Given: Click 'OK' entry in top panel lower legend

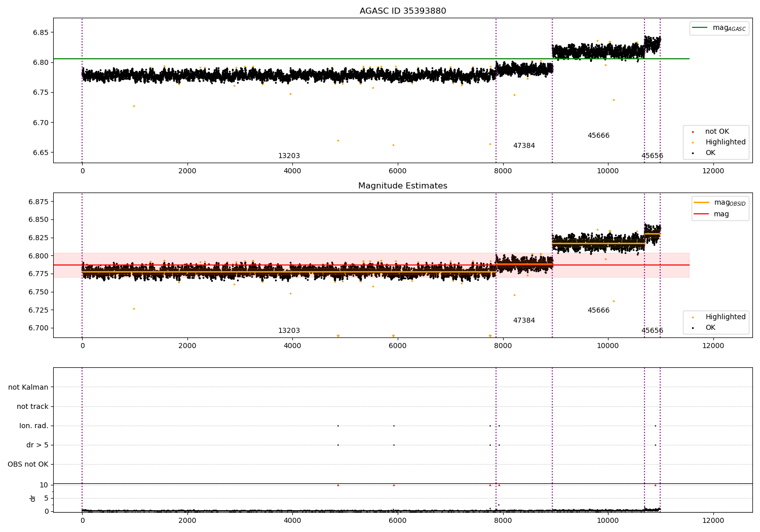Looking at the screenshot, I should tap(710, 153).
